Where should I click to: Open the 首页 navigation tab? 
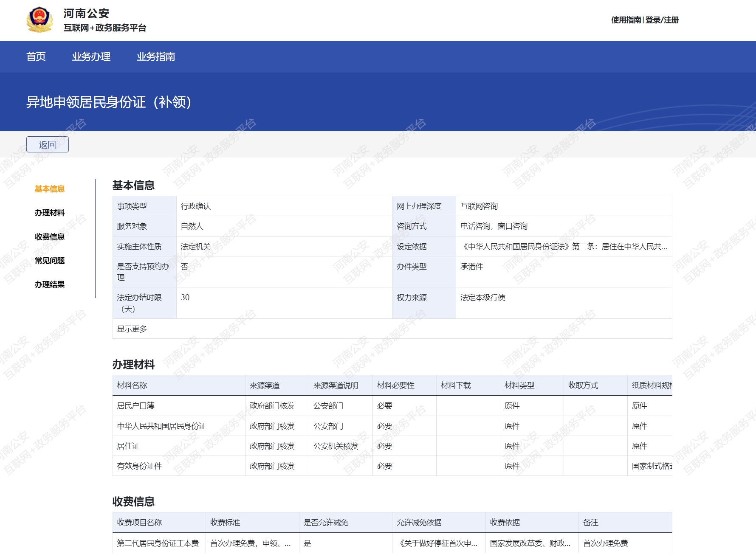pyautogui.click(x=36, y=56)
